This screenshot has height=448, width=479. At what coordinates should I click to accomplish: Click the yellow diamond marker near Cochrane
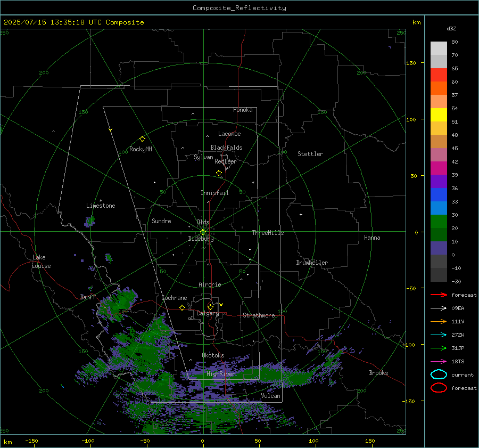coord(182,307)
